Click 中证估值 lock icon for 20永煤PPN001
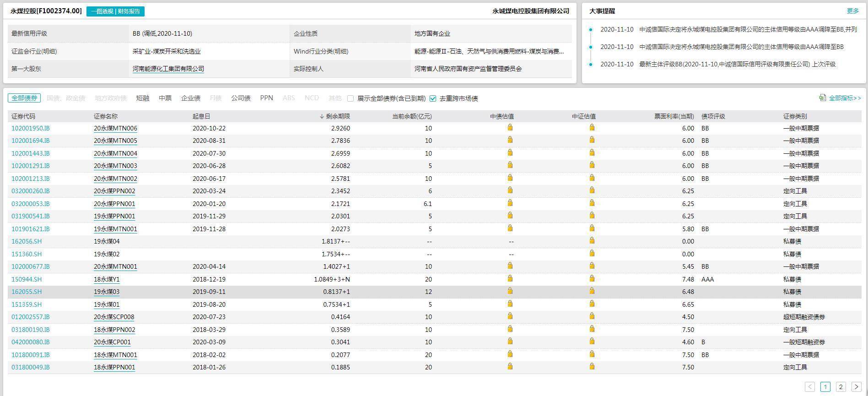868x396 pixels. tap(592, 203)
